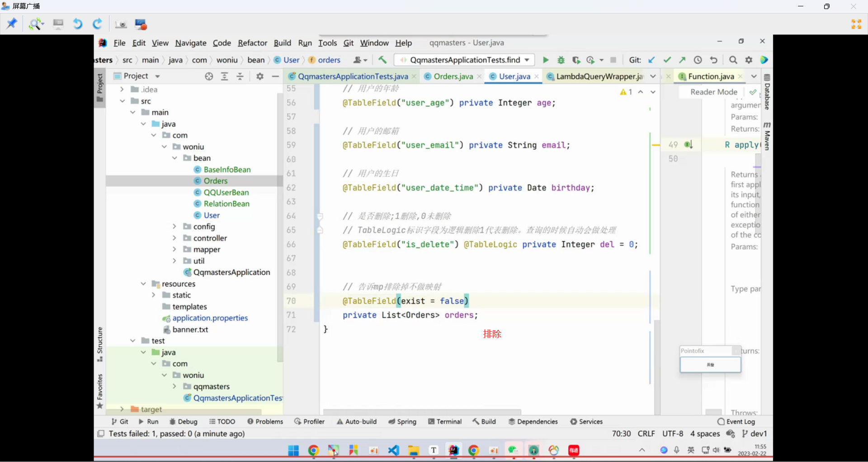Open Project panel settings gear icon

coord(259,76)
